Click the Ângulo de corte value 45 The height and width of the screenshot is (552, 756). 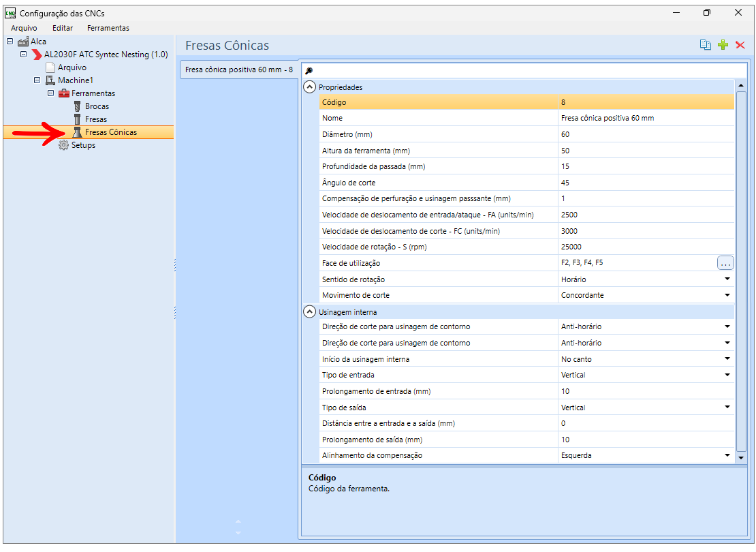tap(646, 183)
